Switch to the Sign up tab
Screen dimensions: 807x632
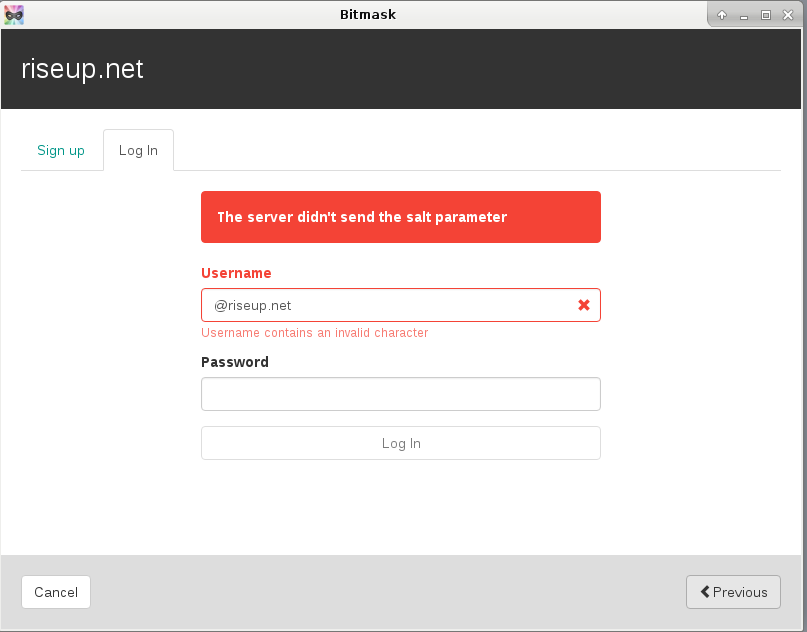click(61, 150)
